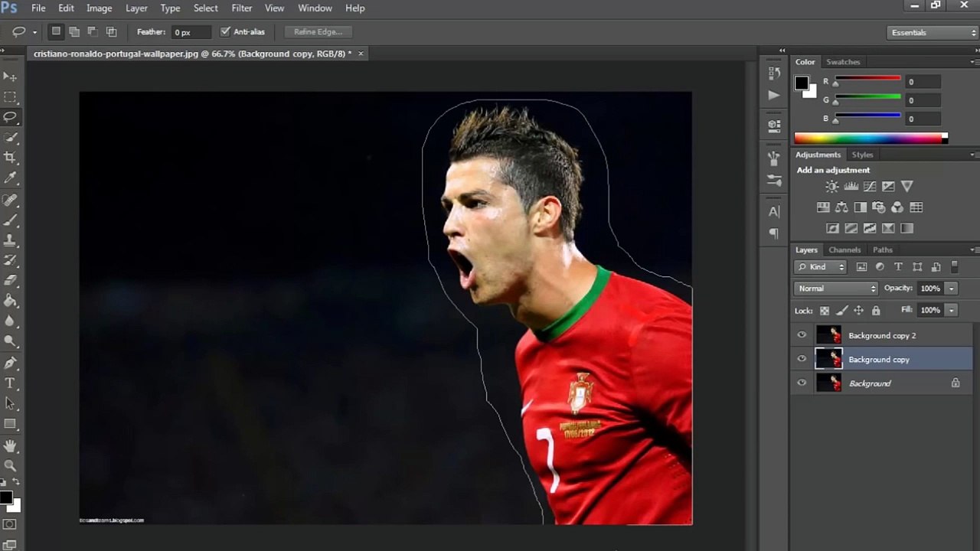
Task: Select the Brush tool
Action: tap(10, 220)
